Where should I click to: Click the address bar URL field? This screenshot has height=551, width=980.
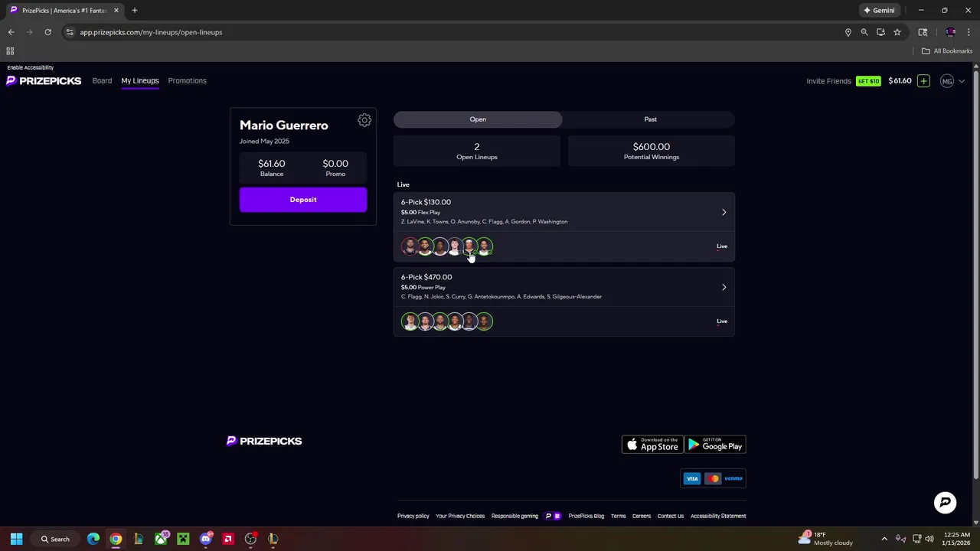[452, 32]
